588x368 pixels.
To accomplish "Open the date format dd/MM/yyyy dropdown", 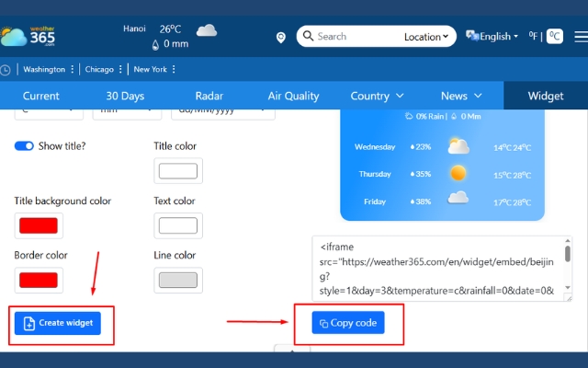I will [223, 114].
